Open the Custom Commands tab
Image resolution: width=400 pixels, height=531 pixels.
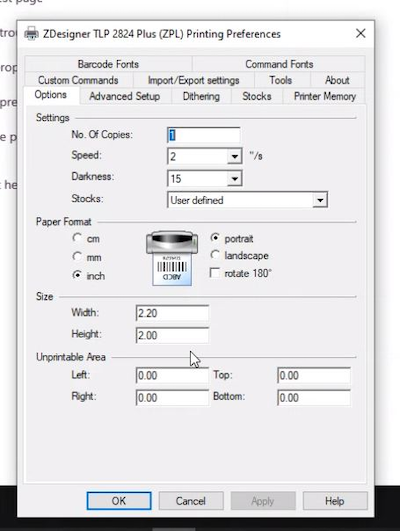tap(78, 80)
